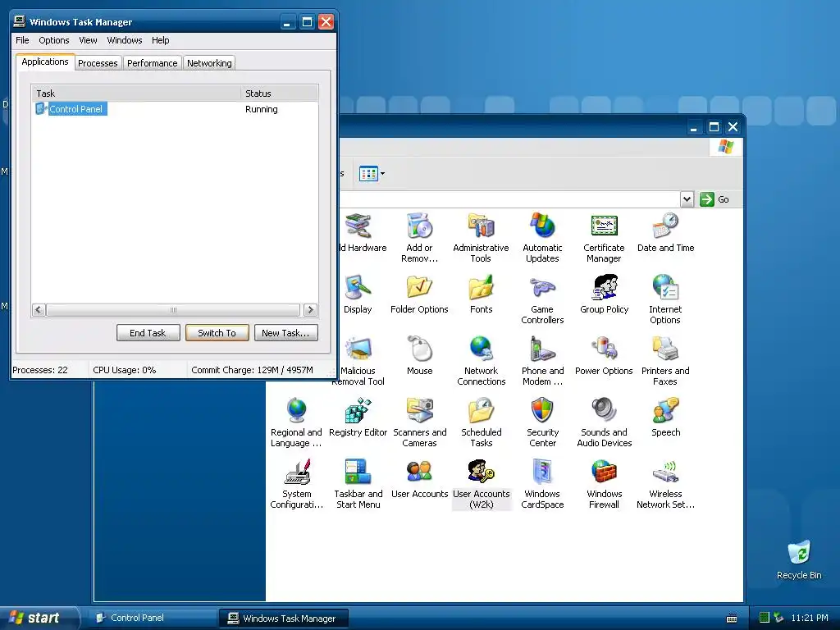
Task: Open View menu in Task Manager
Action: click(x=88, y=40)
